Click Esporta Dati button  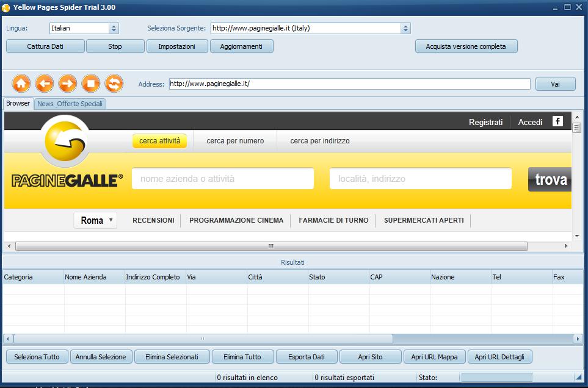[x=307, y=357]
